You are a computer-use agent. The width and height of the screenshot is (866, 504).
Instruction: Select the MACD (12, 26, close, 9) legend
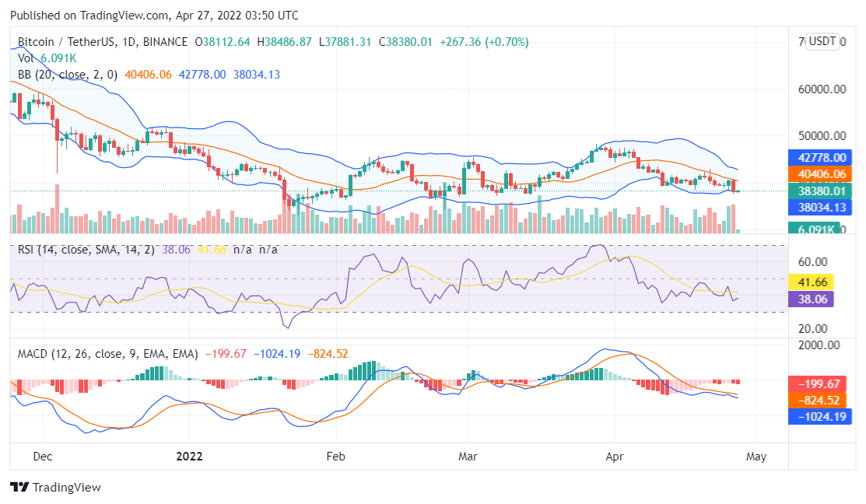click(x=107, y=354)
